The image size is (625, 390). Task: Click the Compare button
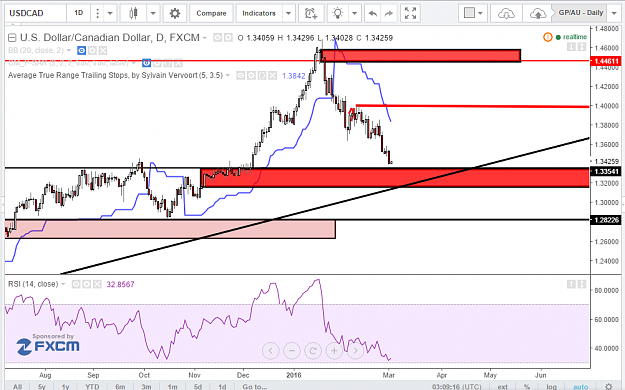coord(211,13)
